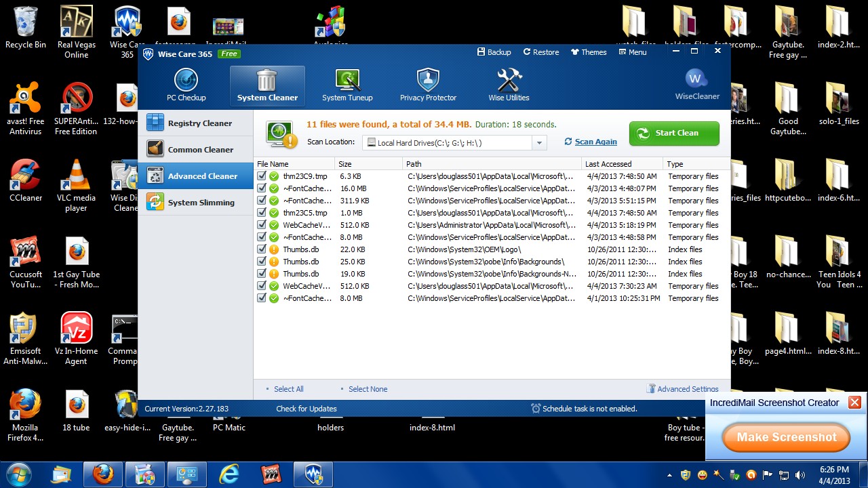Sort by the Size column header

point(369,164)
